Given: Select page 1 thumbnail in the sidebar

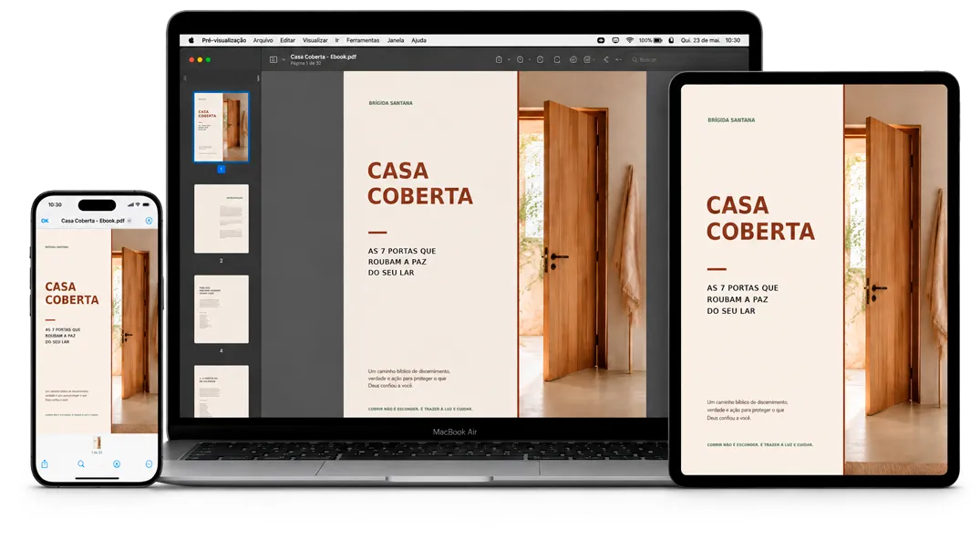Looking at the screenshot, I should click(x=222, y=128).
